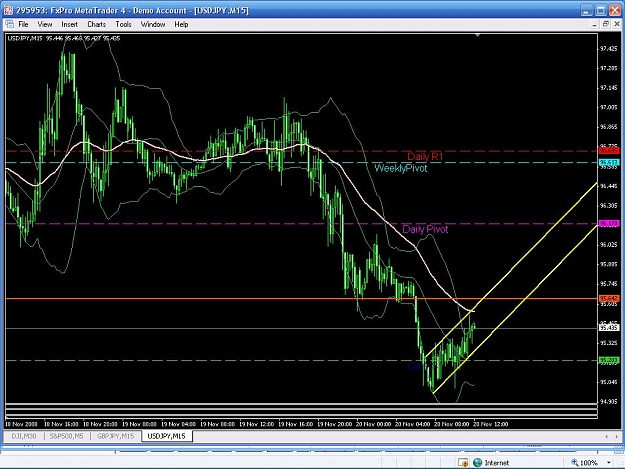Open the zoom level dropdown arrow
The image size is (625, 469).
click(x=609, y=463)
